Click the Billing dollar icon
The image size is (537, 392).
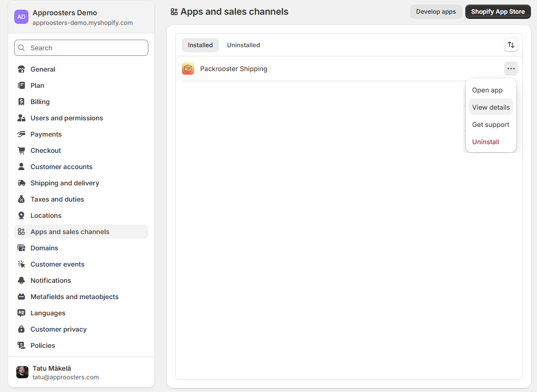[x=21, y=102]
